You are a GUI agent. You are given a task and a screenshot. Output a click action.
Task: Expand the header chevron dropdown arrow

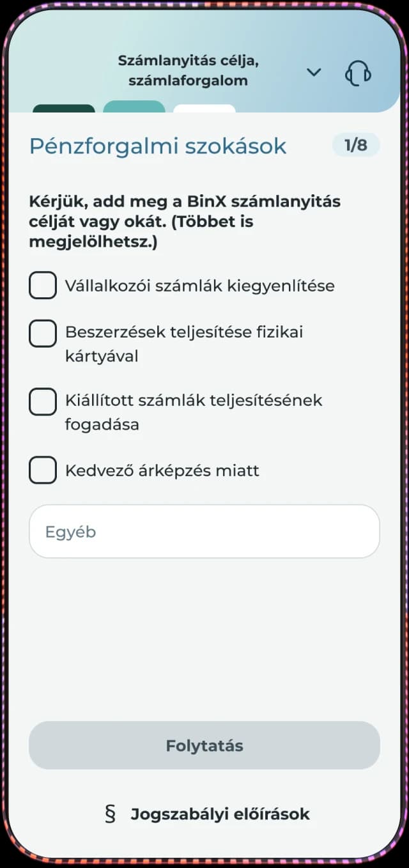[313, 72]
